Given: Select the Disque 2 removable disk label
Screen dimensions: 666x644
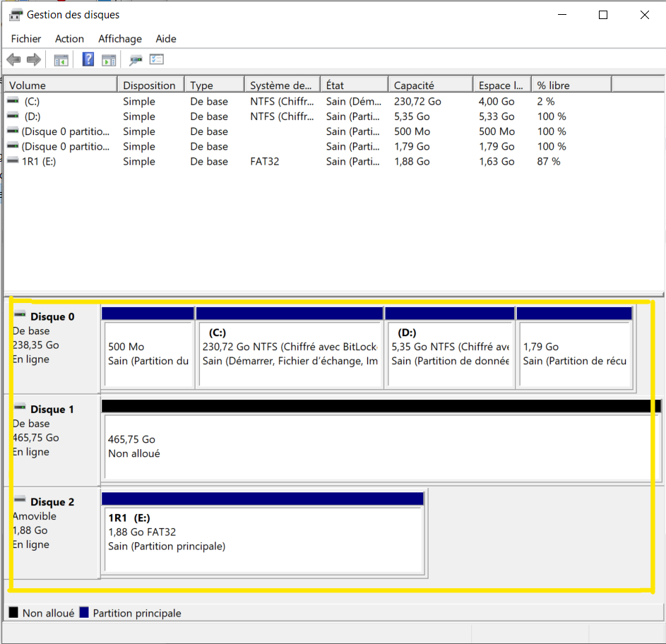Looking at the screenshot, I should tap(52, 502).
